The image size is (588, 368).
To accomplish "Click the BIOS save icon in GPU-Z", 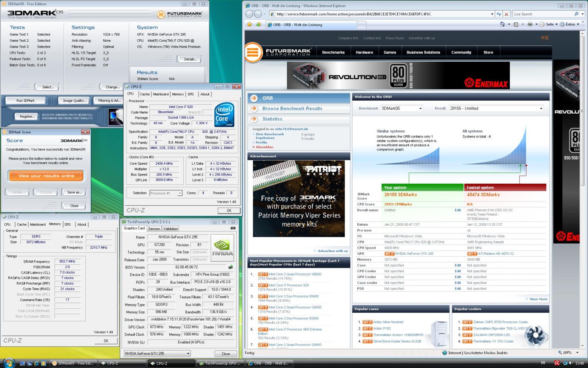I will tap(230, 267).
